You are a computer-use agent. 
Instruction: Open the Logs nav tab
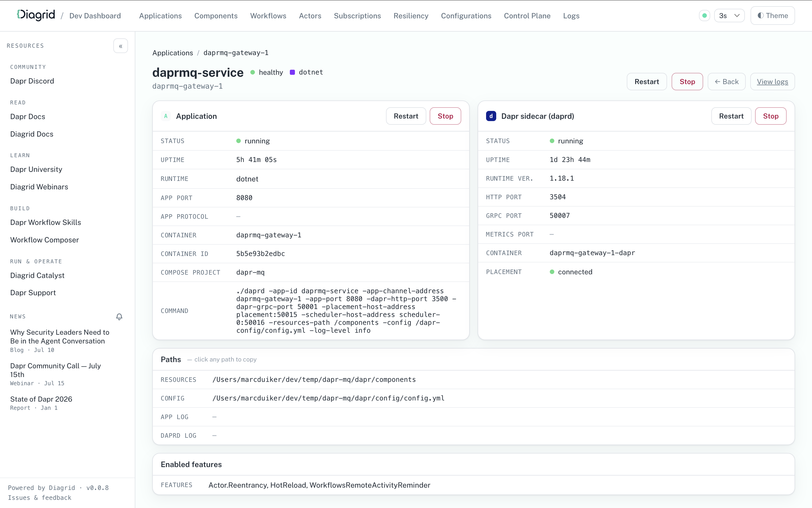pos(571,16)
